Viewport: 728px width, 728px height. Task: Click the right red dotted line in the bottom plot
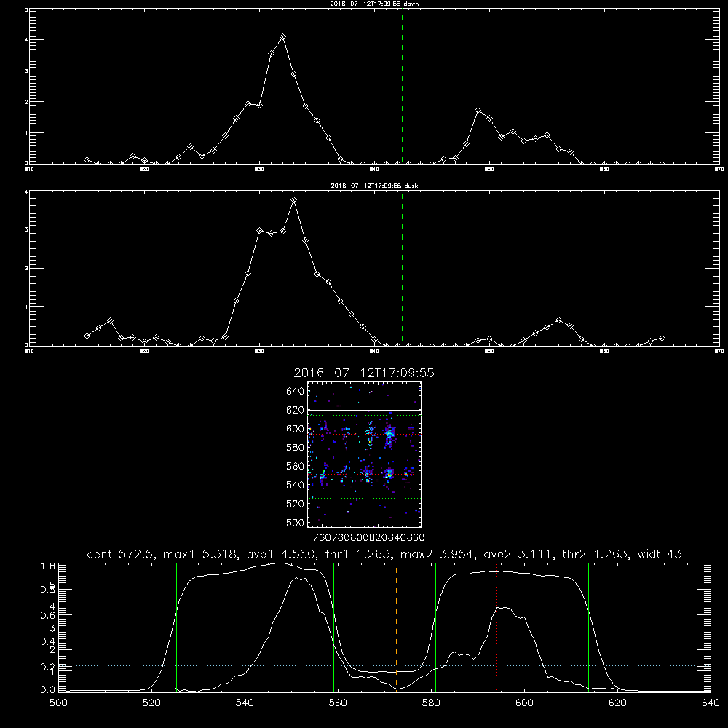coord(496,627)
